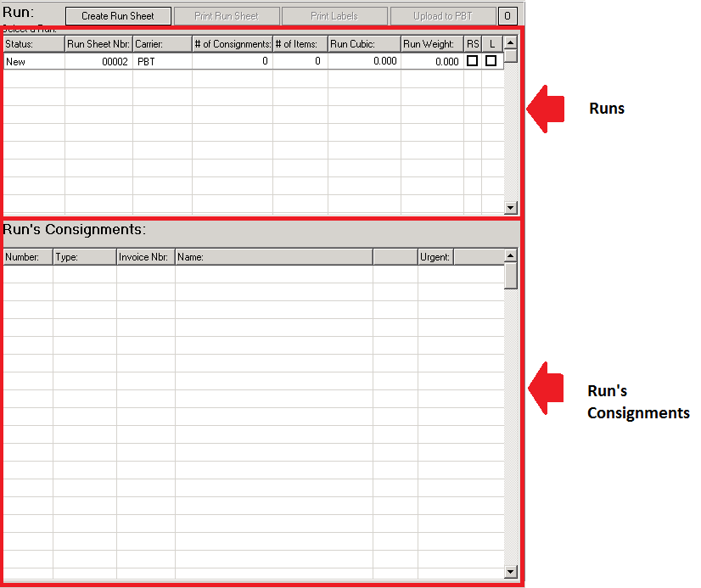The width and height of the screenshot is (701, 588).
Task: Click run sheet number 00002 cell
Action: [98, 61]
